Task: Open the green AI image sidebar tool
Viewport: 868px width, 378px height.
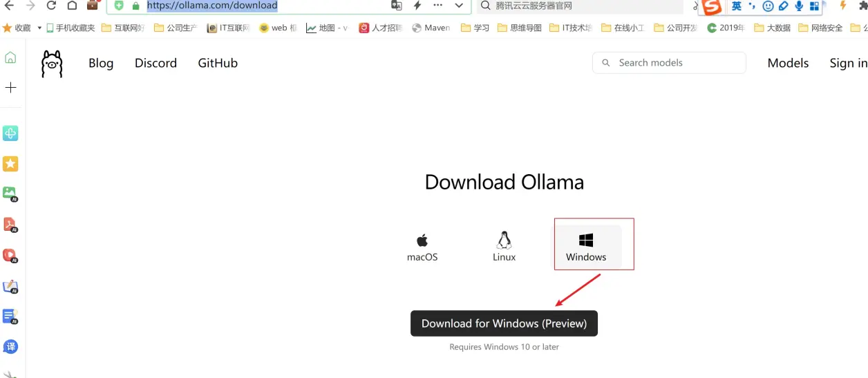Action: pos(10,194)
